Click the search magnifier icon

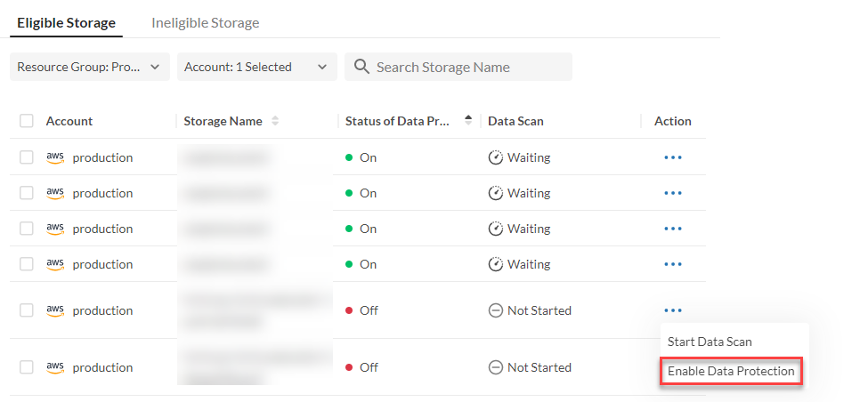click(361, 67)
